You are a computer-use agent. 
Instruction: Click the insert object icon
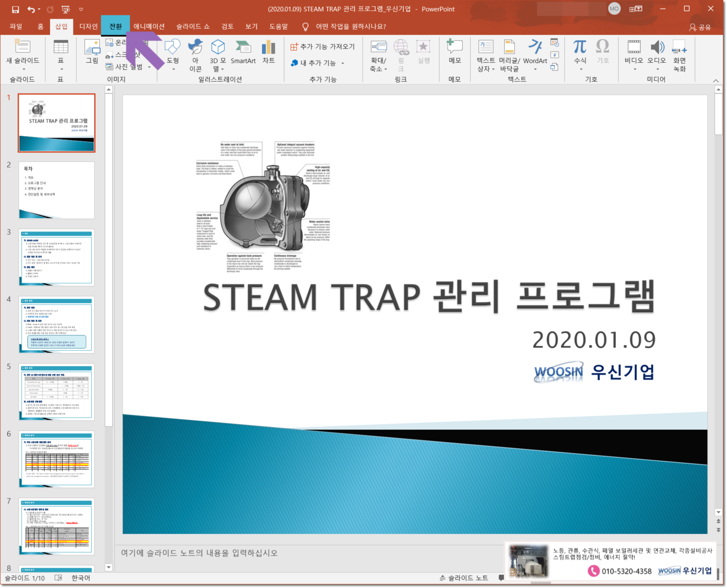point(555,67)
